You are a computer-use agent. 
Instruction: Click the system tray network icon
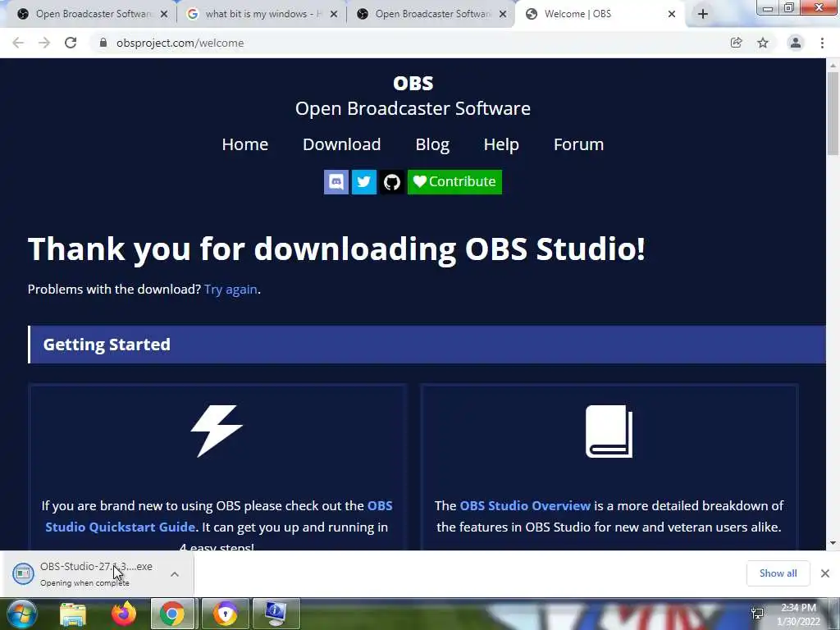pyautogui.click(x=757, y=614)
